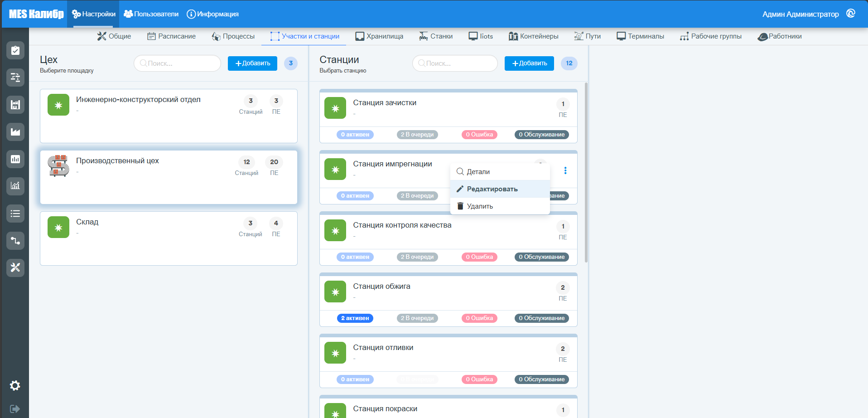This screenshot has width=868, height=418.
Task: Choose Редактировать in the context menu
Action: pos(500,189)
